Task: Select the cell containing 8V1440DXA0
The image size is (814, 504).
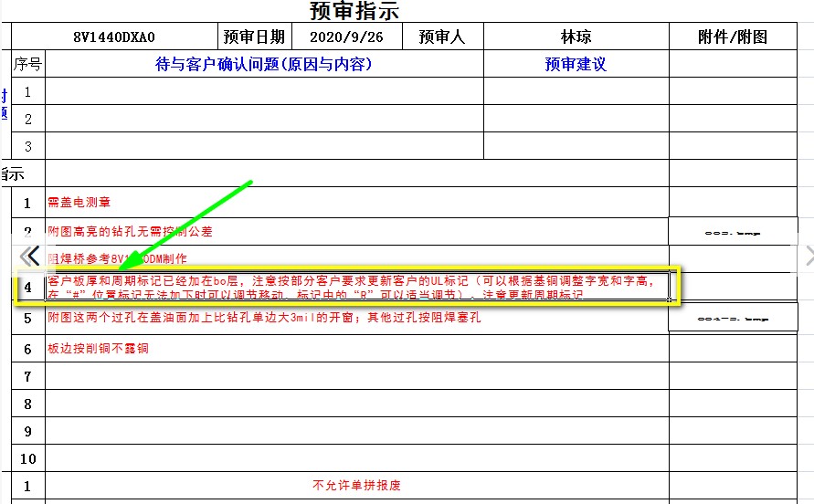Action: tap(114, 37)
